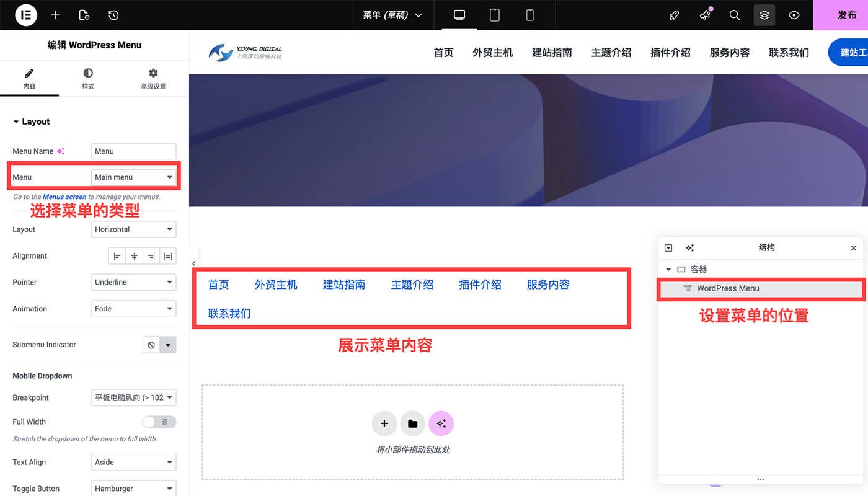This screenshot has width=868, height=496.
Task: Open the Layout Horizontal dropdown
Action: pos(133,229)
